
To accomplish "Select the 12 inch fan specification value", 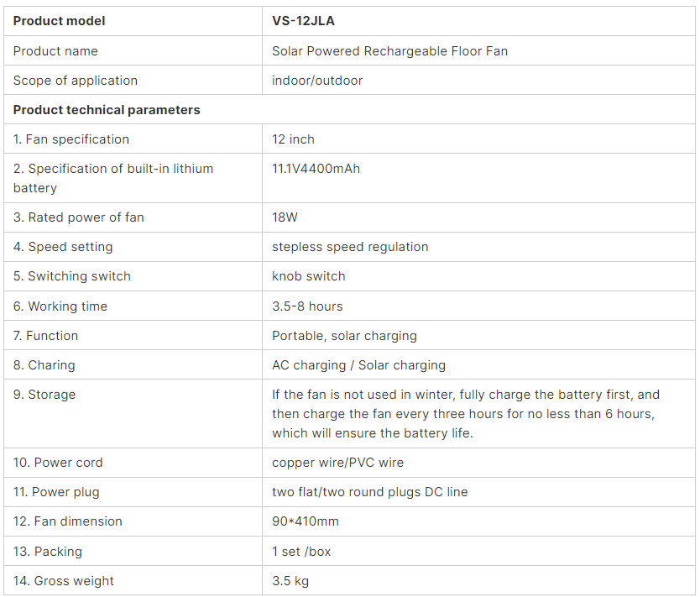I will pyautogui.click(x=293, y=139).
